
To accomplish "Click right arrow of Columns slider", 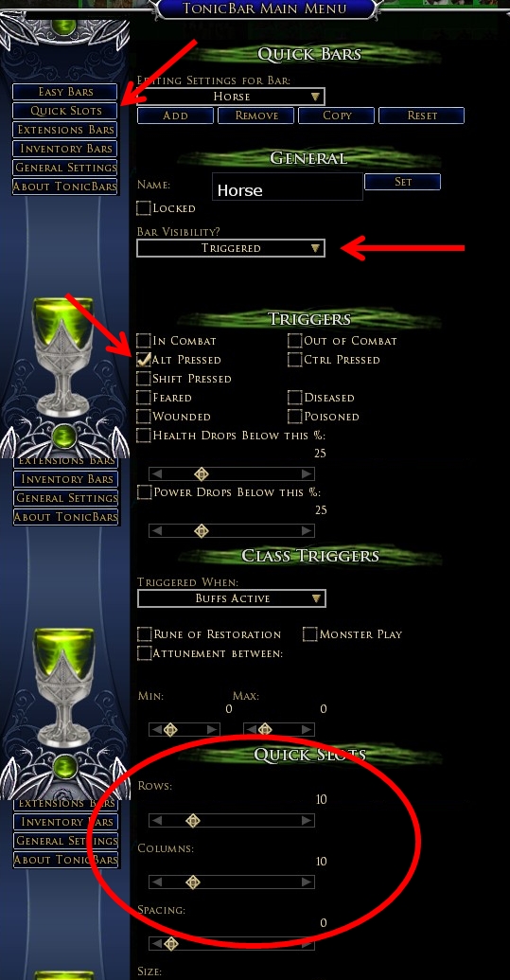I will (307, 882).
